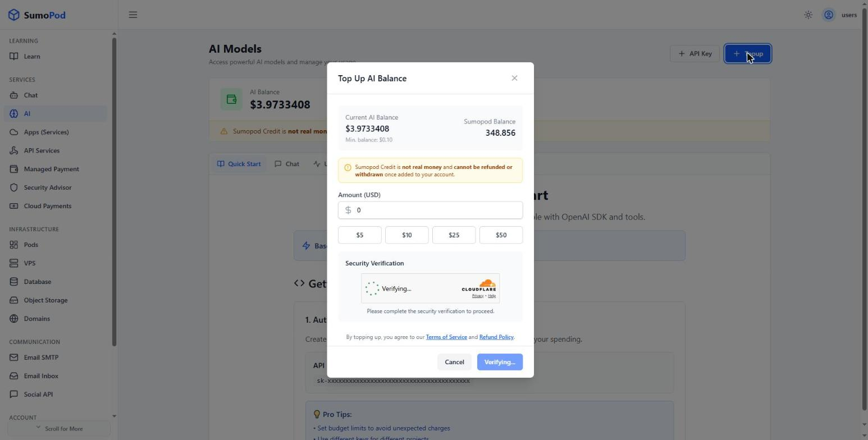The image size is (868, 440).
Task: Close the Top Up AI Balance dialog
Action: pos(514,79)
